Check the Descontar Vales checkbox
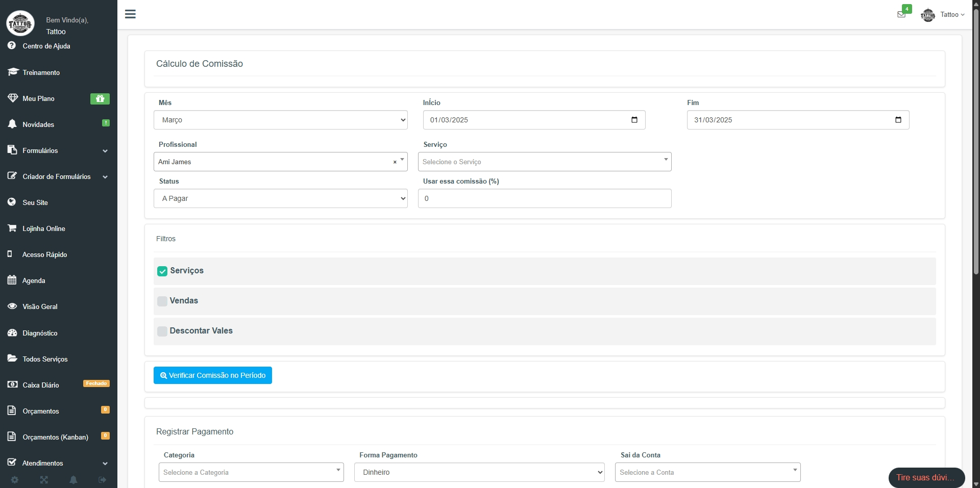The image size is (980, 488). (162, 331)
